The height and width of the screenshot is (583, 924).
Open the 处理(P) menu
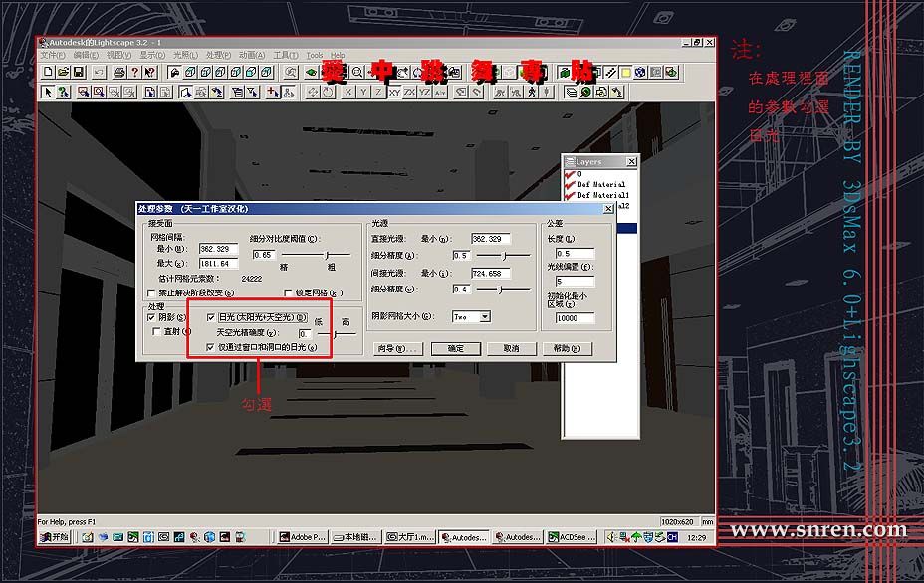click(x=218, y=55)
